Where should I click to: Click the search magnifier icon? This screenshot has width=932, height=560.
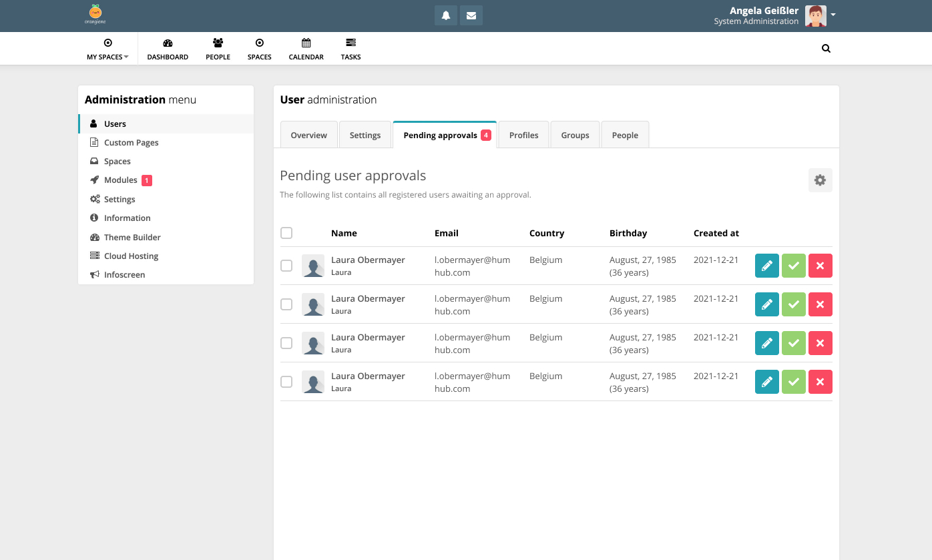pyautogui.click(x=826, y=48)
